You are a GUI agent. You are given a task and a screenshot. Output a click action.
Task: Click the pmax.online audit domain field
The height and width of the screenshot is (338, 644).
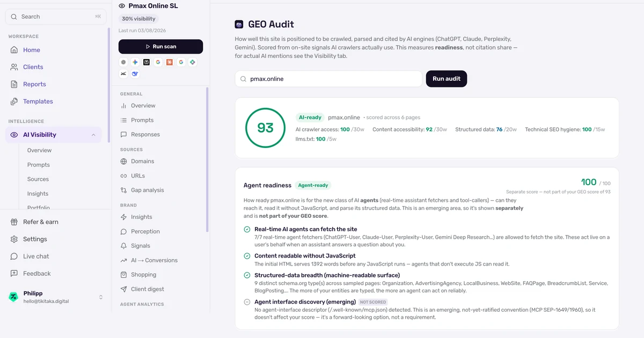coord(328,79)
